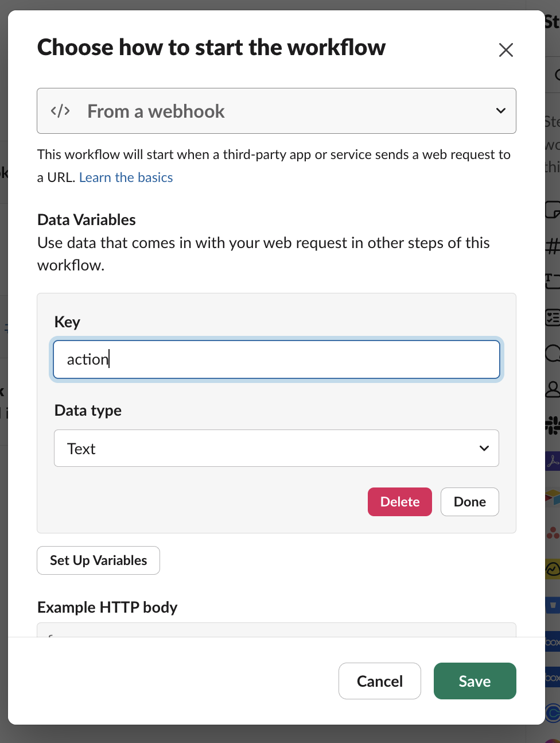The width and height of the screenshot is (560, 743).
Task: Select the yellow Basecamp app icon
Action: coord(553,569)
